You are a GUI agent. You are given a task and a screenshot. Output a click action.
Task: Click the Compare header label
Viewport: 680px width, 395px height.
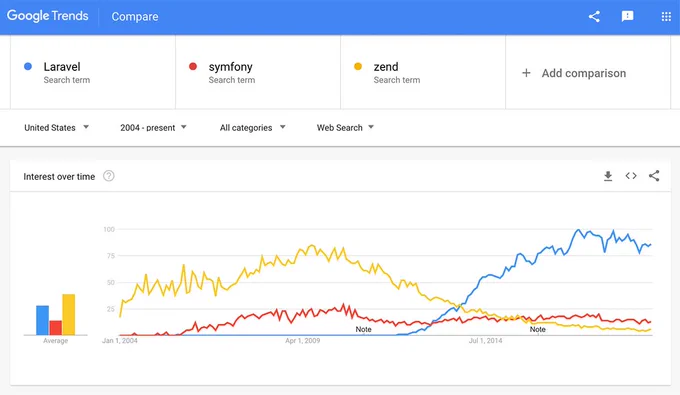(135, 16)
